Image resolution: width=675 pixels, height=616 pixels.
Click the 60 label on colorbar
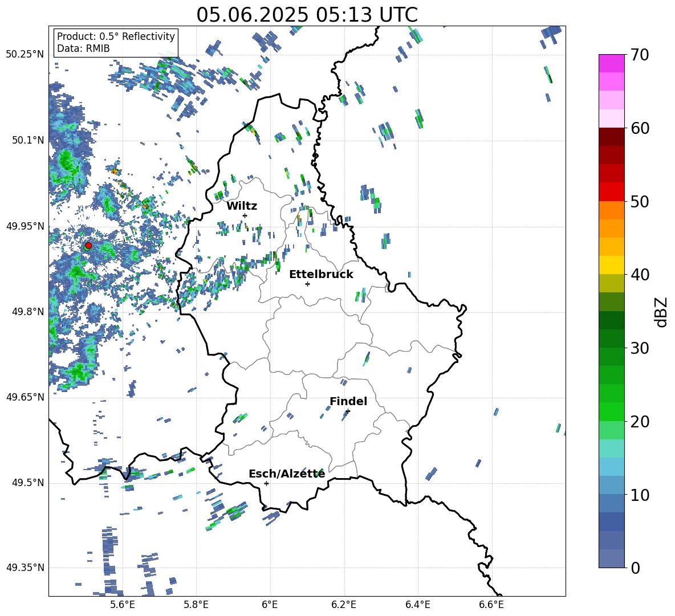coord(640,128)
